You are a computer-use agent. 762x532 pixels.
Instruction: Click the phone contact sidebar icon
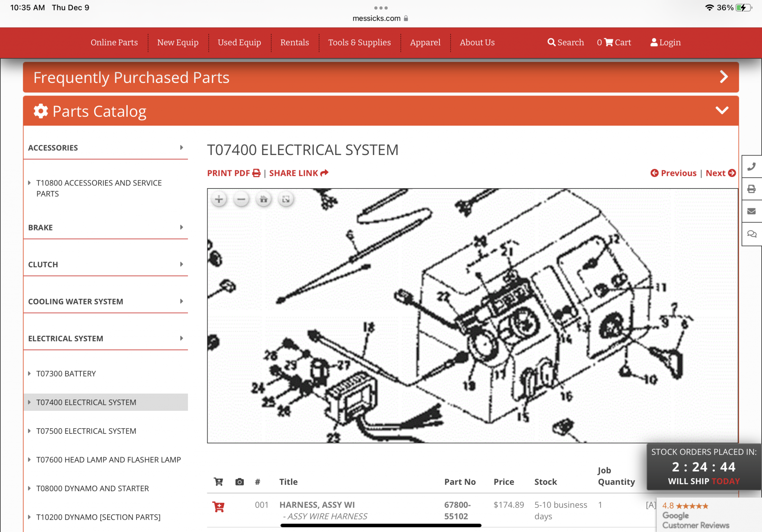pyautogui.click(x=752, y=167)
